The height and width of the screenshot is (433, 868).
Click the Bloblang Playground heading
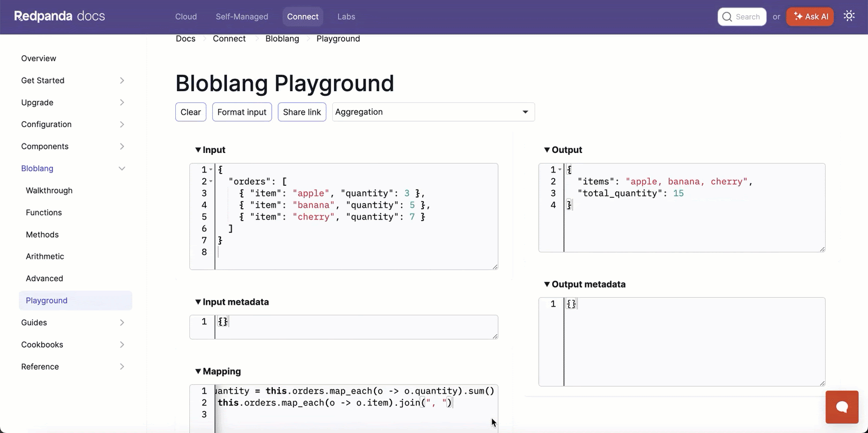coord(285,83)
